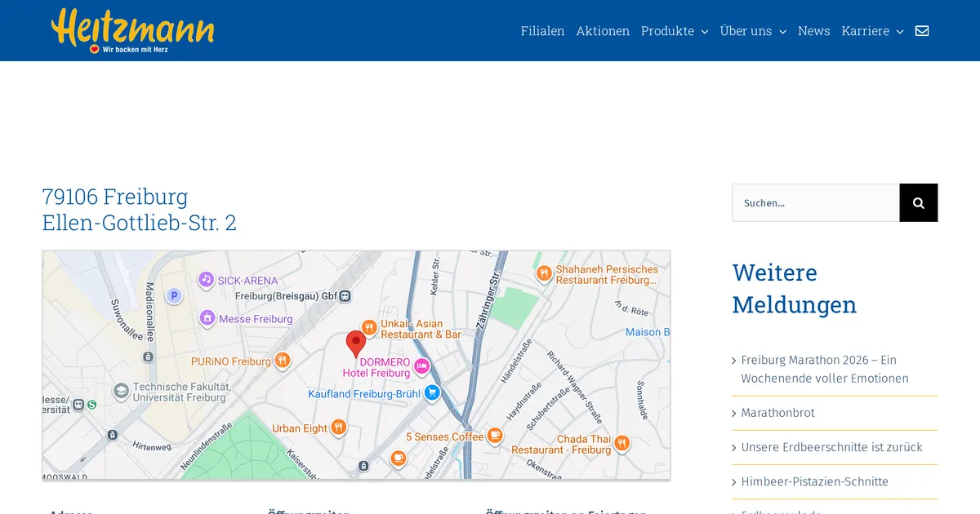980x514 pixels.
Task: Focus the Suchen search input field
Action: coord(816,202)
